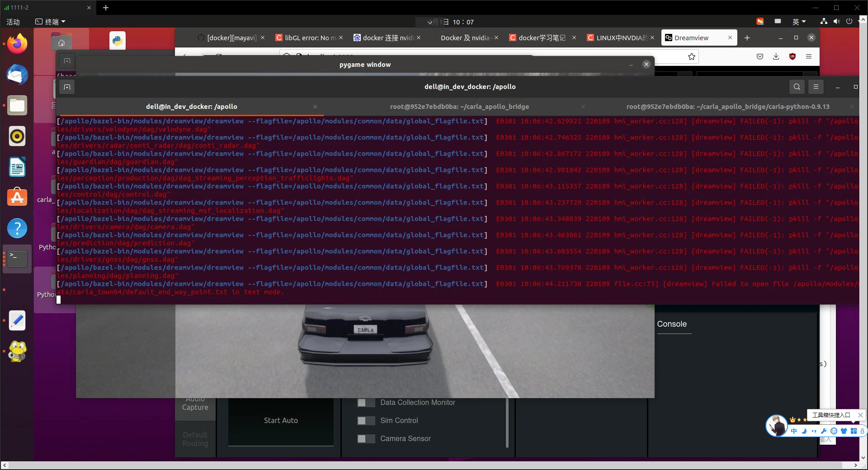The image size is (868, 470).
Task: Click the search icon in the terminal titlebar
Action: click(797, 87)
